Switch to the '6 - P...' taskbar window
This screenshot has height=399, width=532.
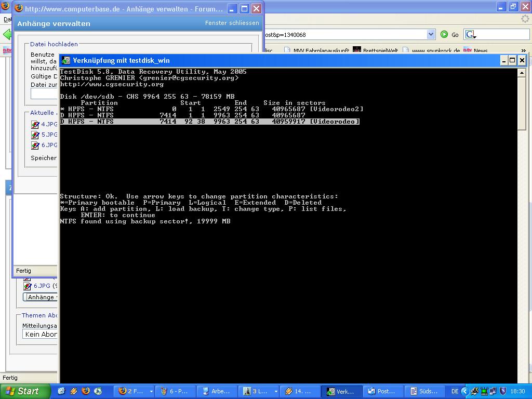tap(176, 391)
